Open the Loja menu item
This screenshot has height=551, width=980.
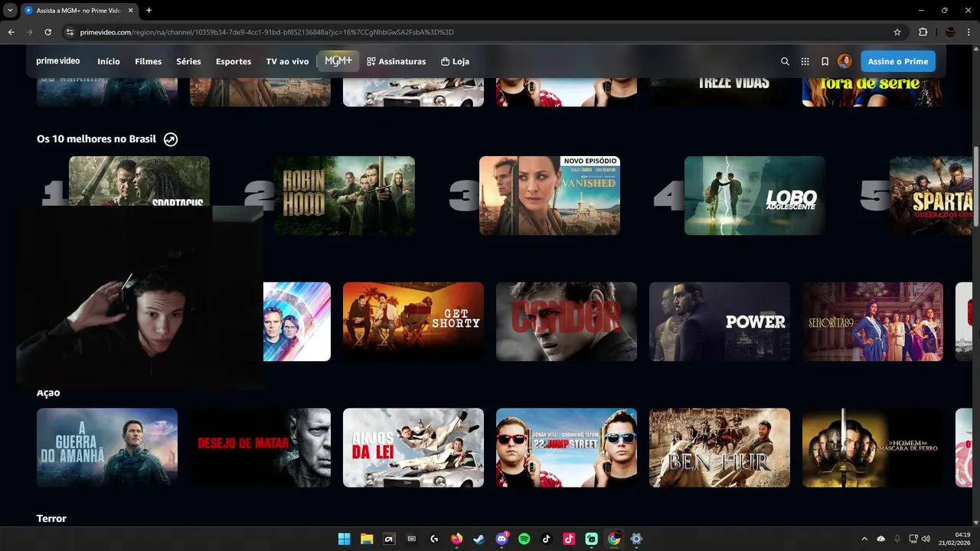(x=455, y=61)
